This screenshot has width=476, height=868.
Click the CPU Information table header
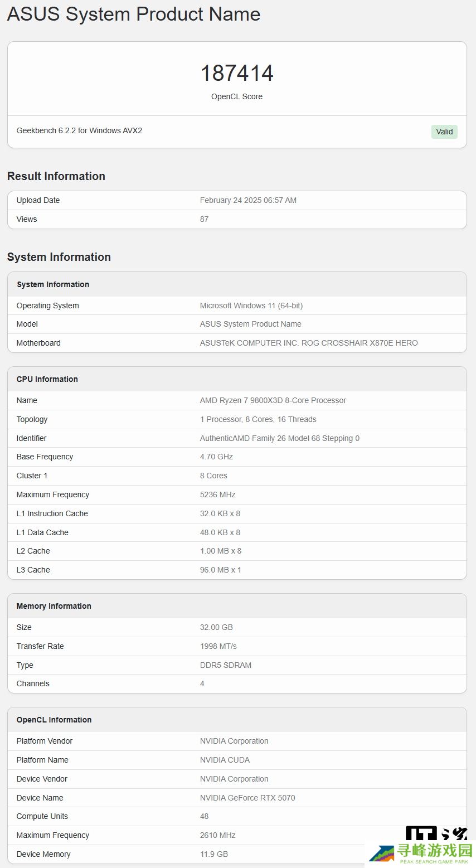click(47, 379)
